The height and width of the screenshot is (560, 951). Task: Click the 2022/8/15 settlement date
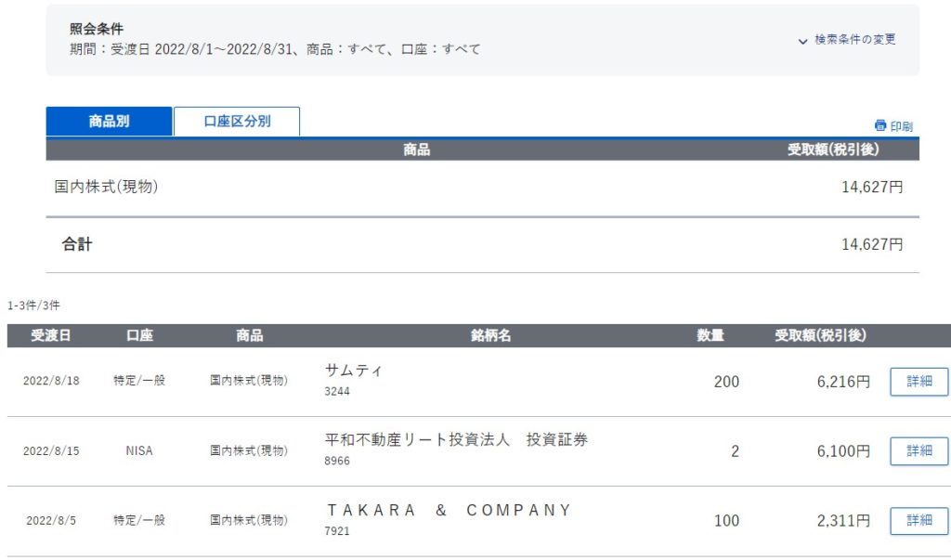click(x=51, y=451)
